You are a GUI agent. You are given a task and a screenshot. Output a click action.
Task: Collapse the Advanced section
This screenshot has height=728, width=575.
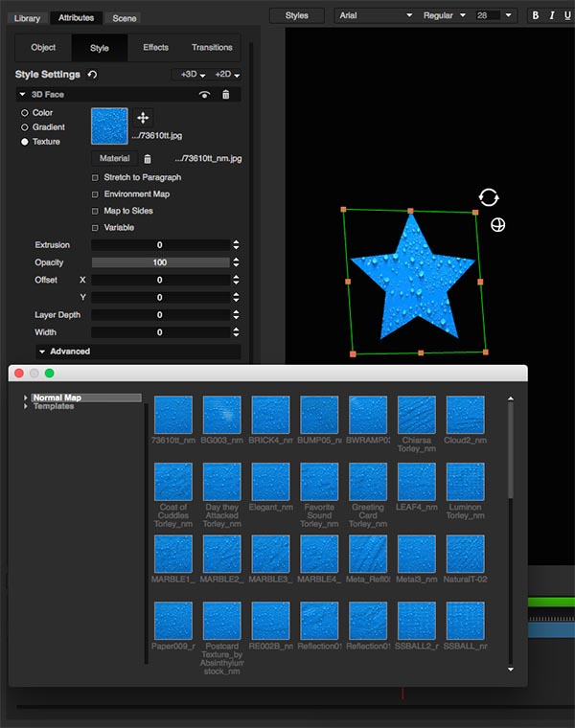(x=42, y=352)
